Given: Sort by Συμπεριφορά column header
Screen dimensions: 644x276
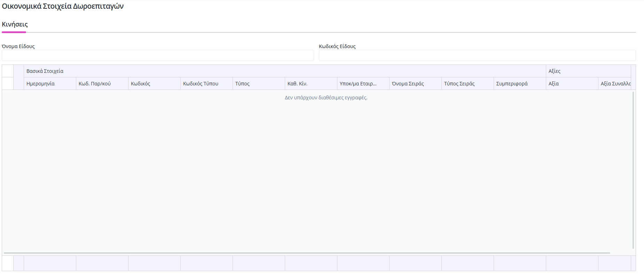Looking at the screenshot, I should tap(520, 84).
